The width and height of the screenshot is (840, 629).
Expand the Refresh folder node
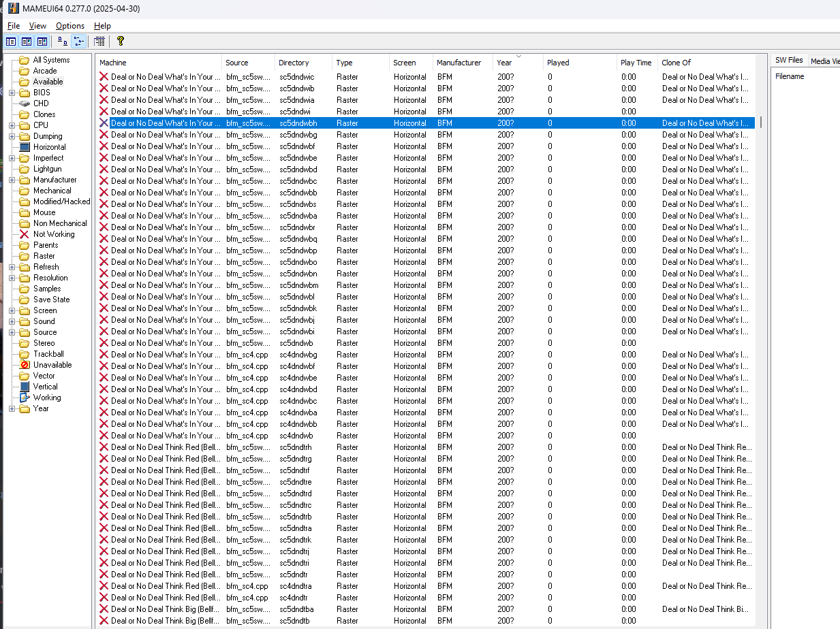pyautogui.click(x=12, y=267)
